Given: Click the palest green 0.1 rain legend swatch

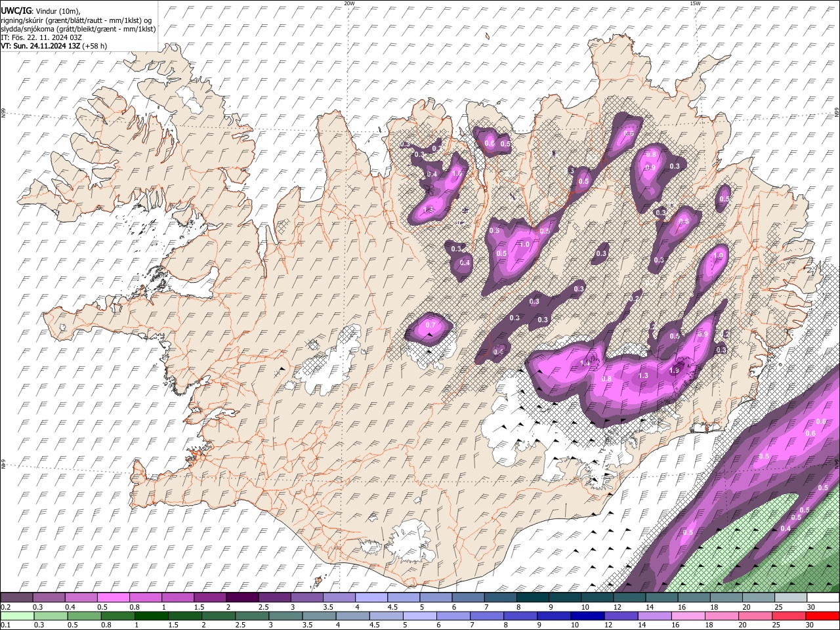Looking at the screenshot, I should [x=17, y=616].
